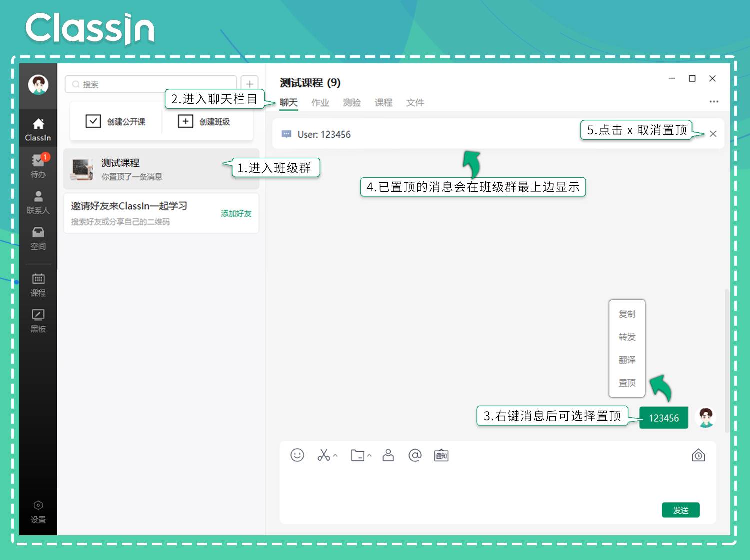Click 添加好友 add friend link
This screenshot has height=560, width=750.
236,213
